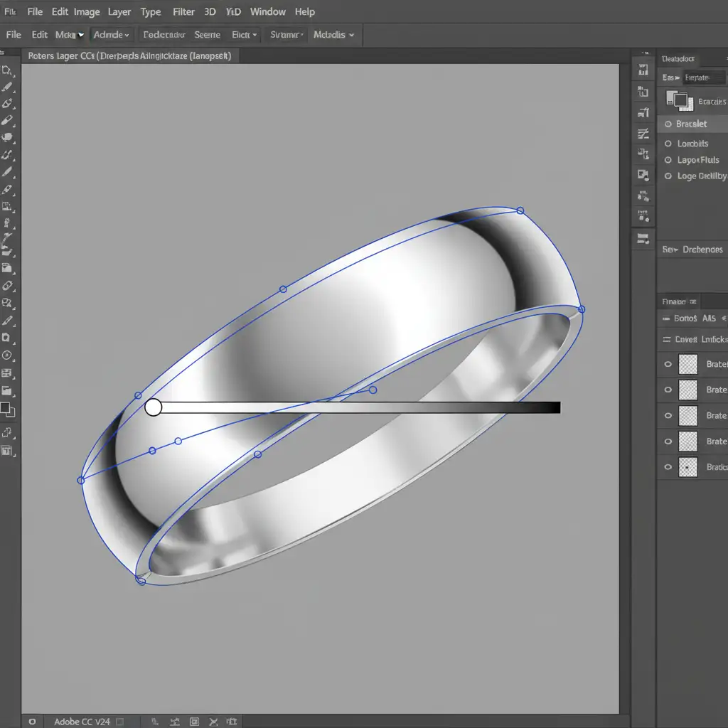This screenshot has height=728, width=728.
Task: Select the topmost selection tool in toolbar
Action: pos(7,70)
